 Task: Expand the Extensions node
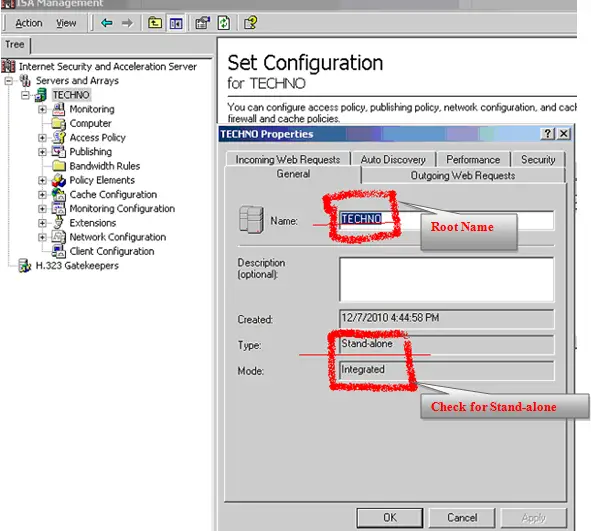pos(42,223)
